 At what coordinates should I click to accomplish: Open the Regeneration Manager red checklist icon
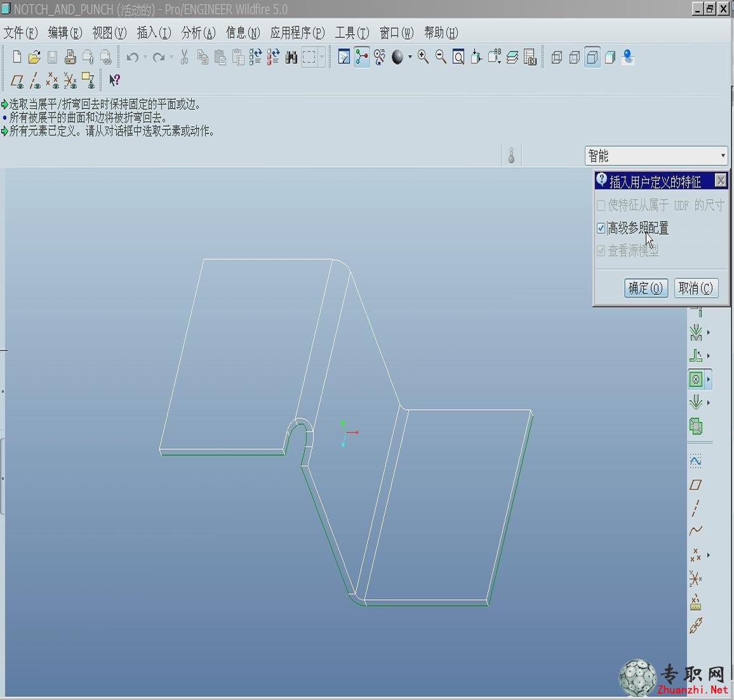point(274,57)
